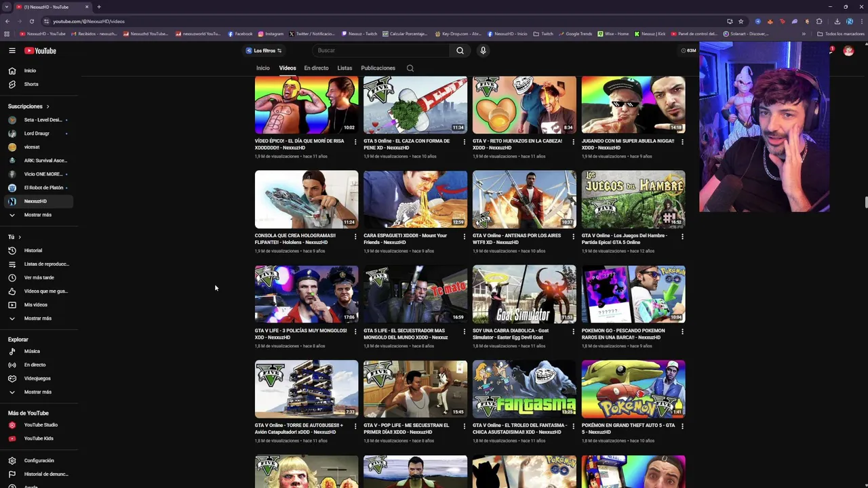Open Videojuegos under Explorar

(39, 378)
